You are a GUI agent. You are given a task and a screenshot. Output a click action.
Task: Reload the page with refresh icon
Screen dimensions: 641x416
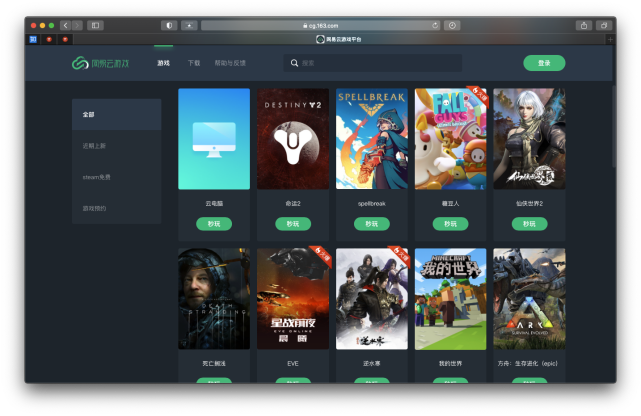(x=435, y=25)
